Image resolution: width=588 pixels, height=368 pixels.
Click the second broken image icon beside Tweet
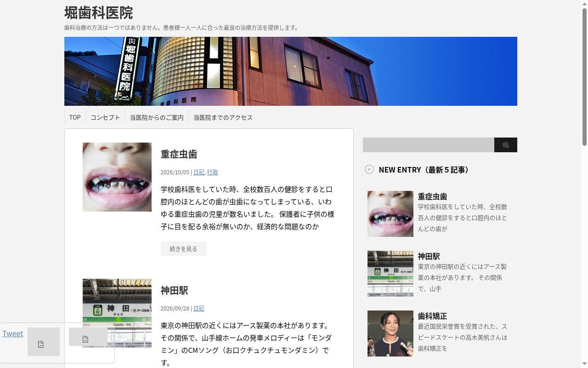[85, 339]
